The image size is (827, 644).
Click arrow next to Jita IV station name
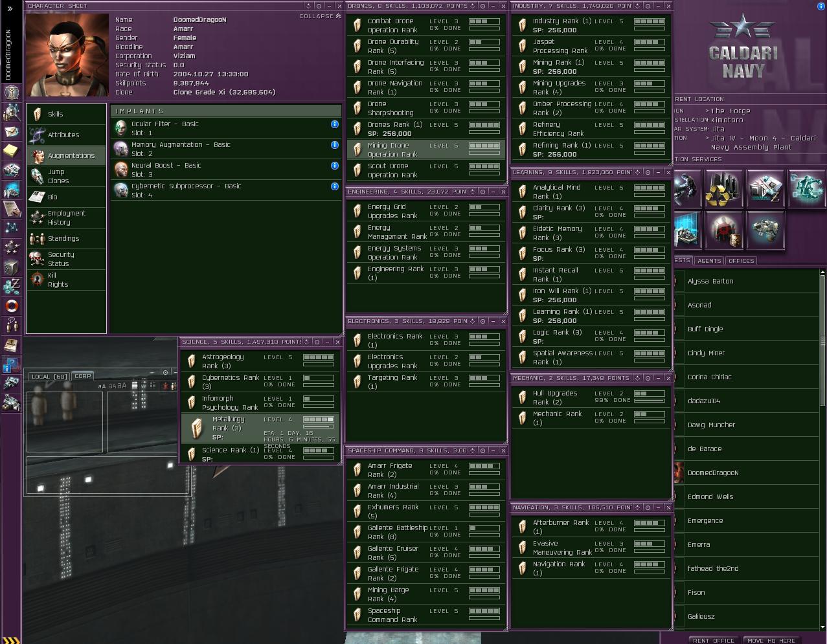click(708, 139)
